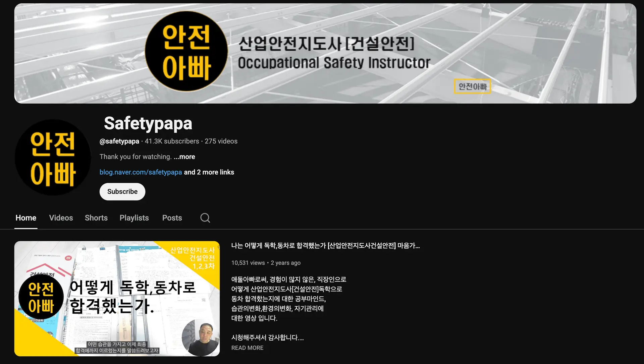Return to the Home tab
The height and width of the screenshot is (364, 644).
pyautogui.click(x=26, y=218)
